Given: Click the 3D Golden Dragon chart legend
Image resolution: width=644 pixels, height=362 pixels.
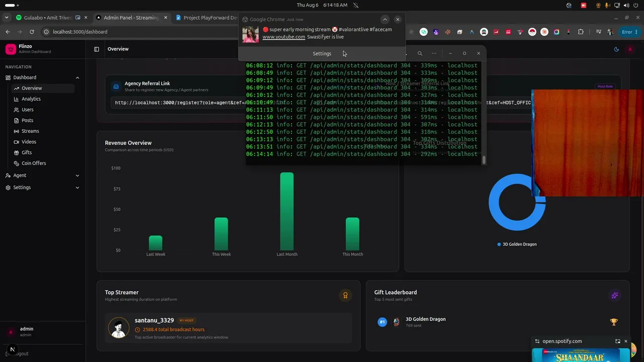Looking at the screenshot, I should [x=517, y=244].
